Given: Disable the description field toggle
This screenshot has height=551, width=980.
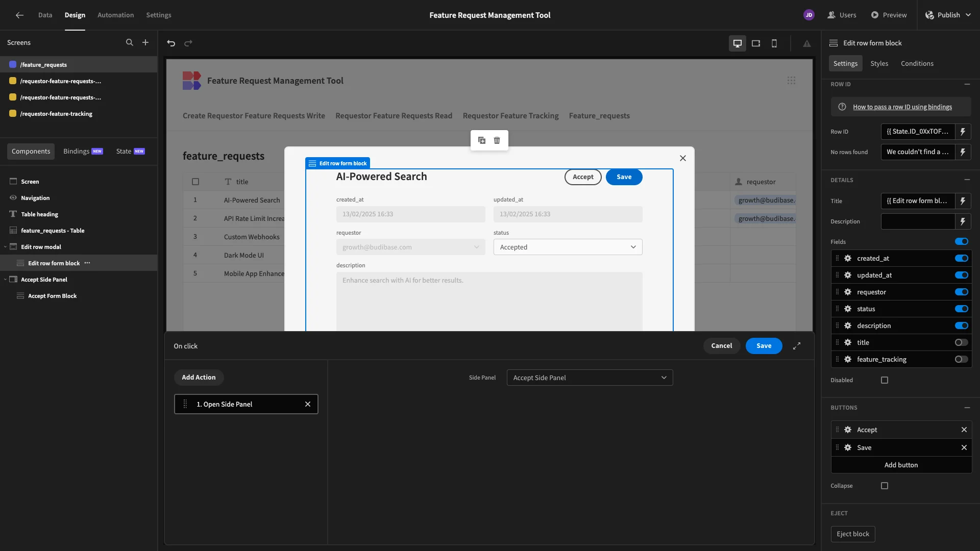Looking at the screenshot, I should (x=961, y=325).
